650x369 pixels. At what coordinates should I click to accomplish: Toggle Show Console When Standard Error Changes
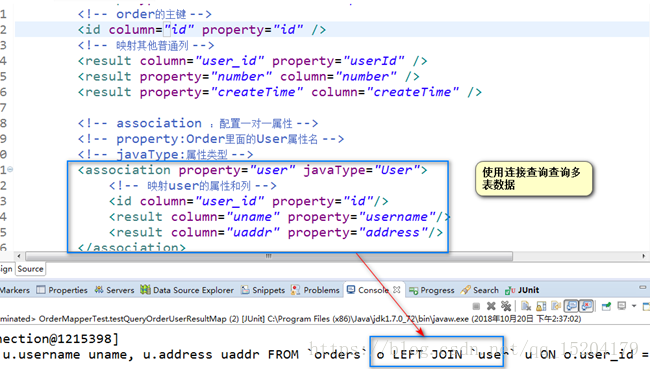[586, 306]
